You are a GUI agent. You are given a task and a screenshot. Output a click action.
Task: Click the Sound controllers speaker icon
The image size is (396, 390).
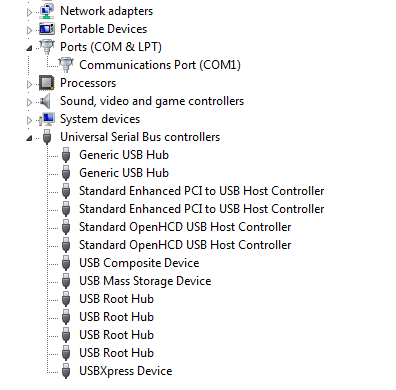pos(46,101)
